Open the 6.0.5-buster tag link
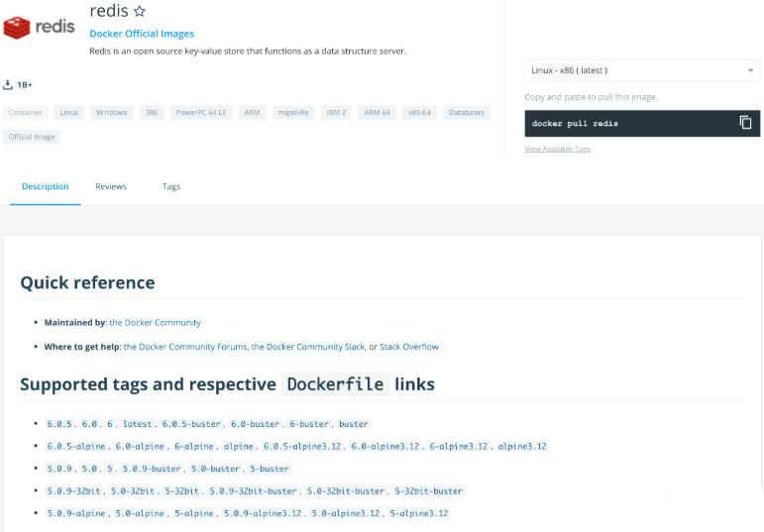This screenshot has width=764, height=532. pos(191,424)
